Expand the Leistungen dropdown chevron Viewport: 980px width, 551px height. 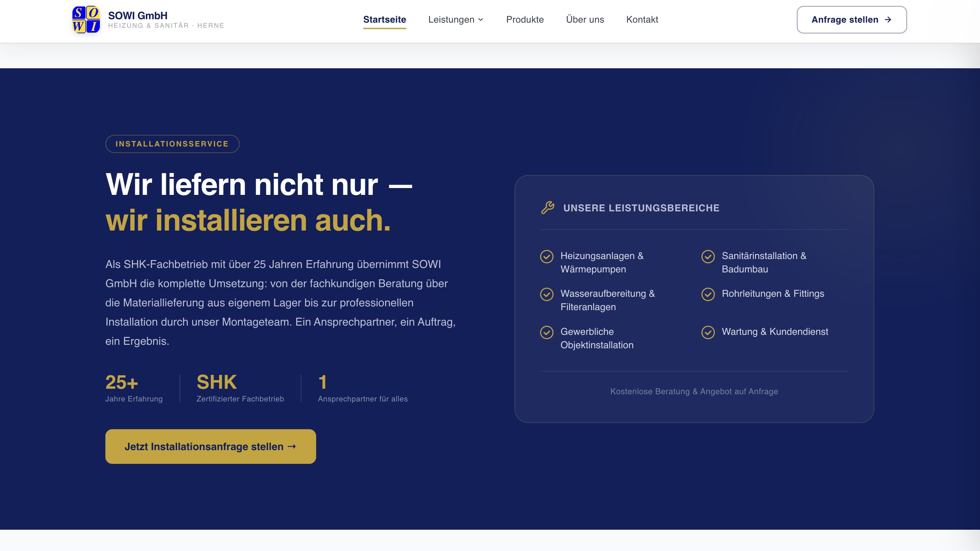(481, 20)
